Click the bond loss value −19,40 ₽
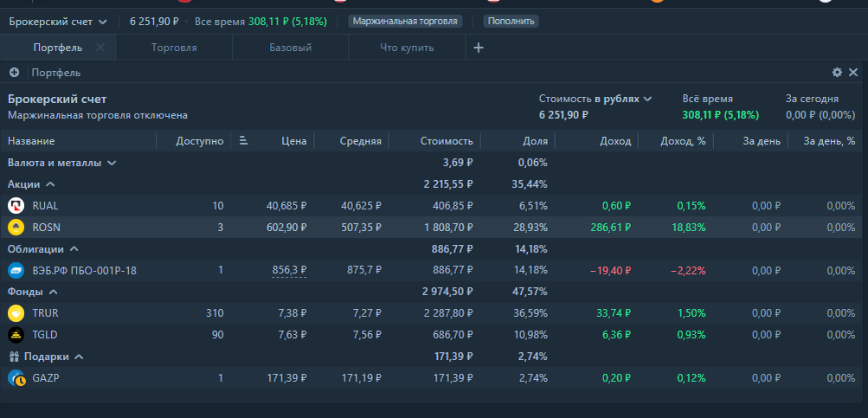This screenshot has height=418, width=868. click(611, 271)
